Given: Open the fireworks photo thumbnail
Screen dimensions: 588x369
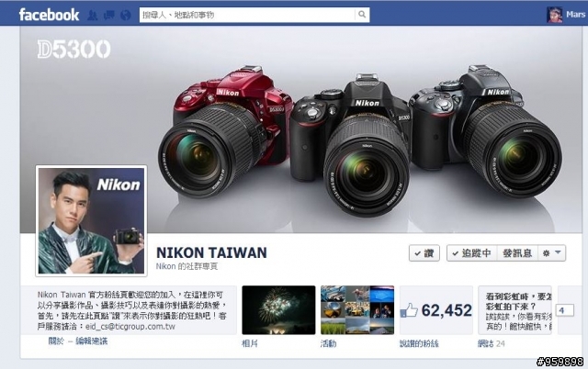Looking at the screenshot, I should coord(278,310).
